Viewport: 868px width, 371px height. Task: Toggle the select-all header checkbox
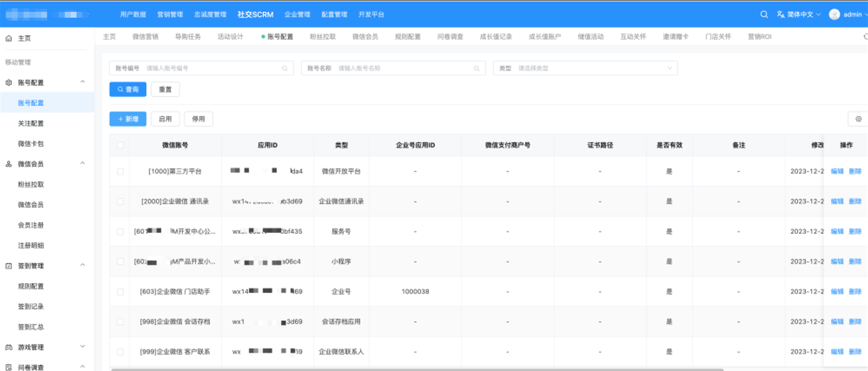click(121, 145)
